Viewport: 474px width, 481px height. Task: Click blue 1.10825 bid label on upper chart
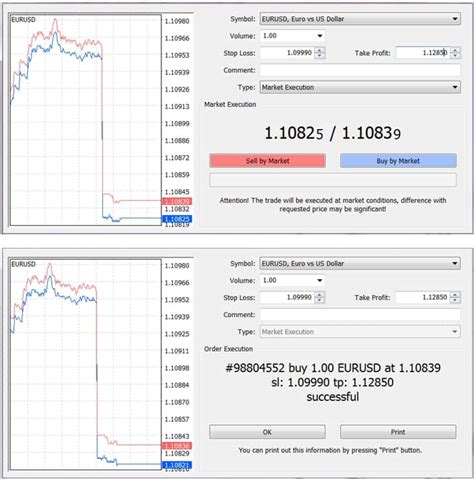(177, 219)
